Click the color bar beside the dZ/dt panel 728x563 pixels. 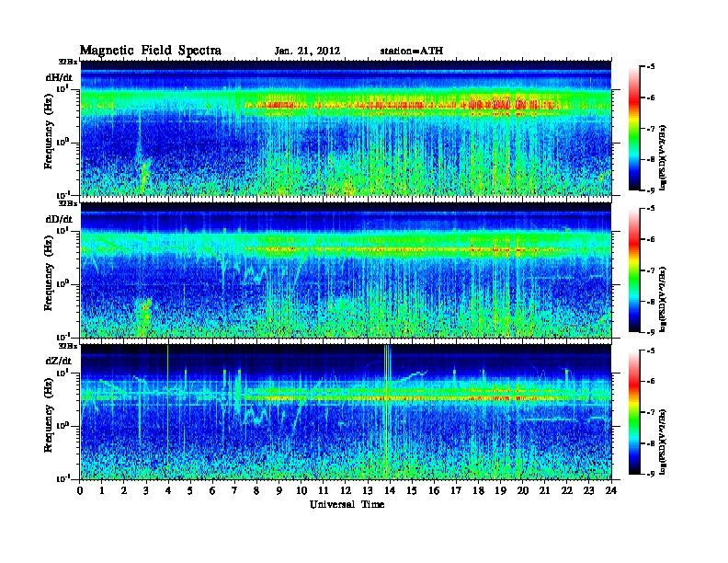[x=634, y=412]
